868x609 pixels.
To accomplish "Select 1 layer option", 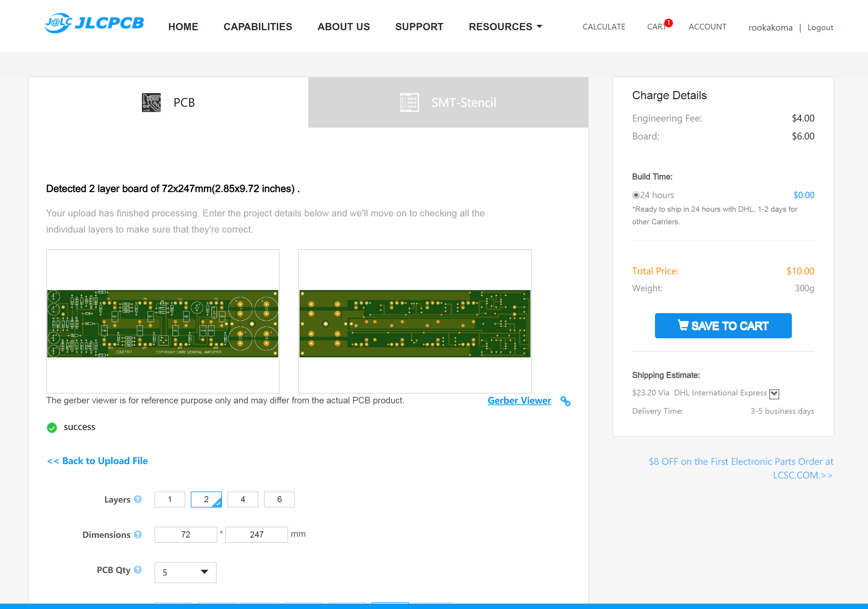I will (170, 499).
